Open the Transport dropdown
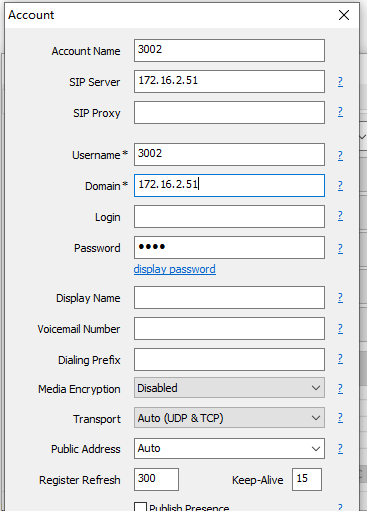 (229, 417)
